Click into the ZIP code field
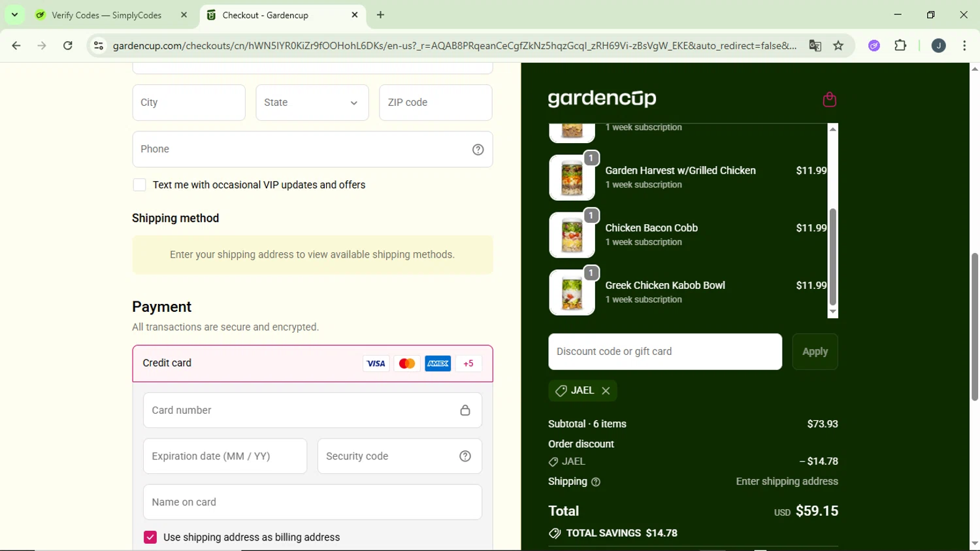Screen dimensions: 980x551 pos(436,103)
